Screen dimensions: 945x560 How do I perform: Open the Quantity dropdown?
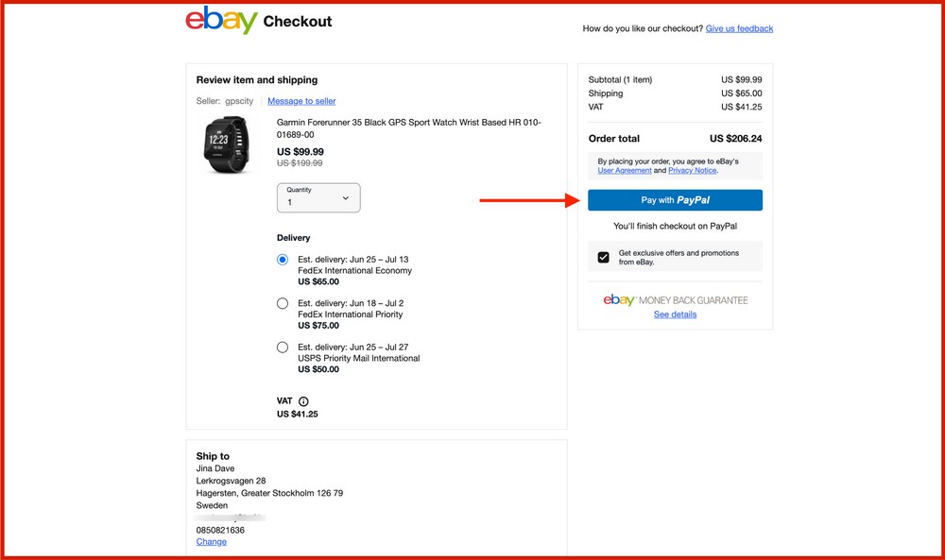click(318, 197)
